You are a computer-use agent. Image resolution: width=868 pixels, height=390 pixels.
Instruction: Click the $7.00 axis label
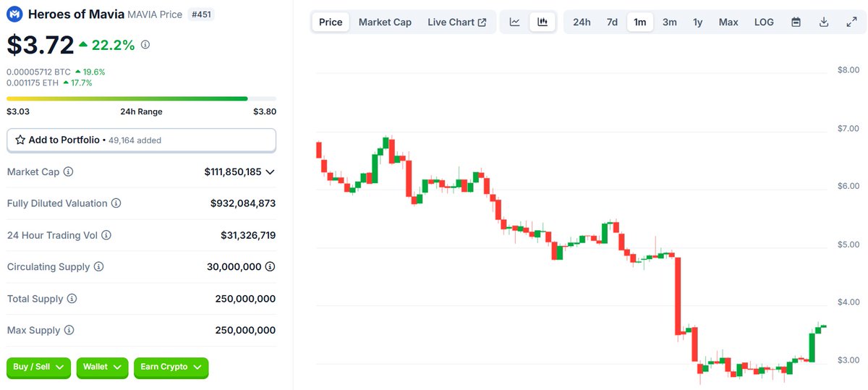pos(848,128)
